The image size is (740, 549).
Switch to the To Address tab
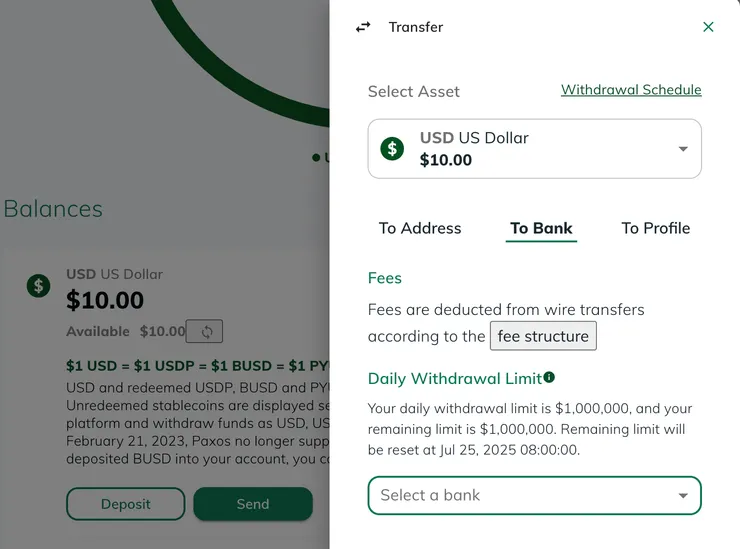[x=420, y=228]
